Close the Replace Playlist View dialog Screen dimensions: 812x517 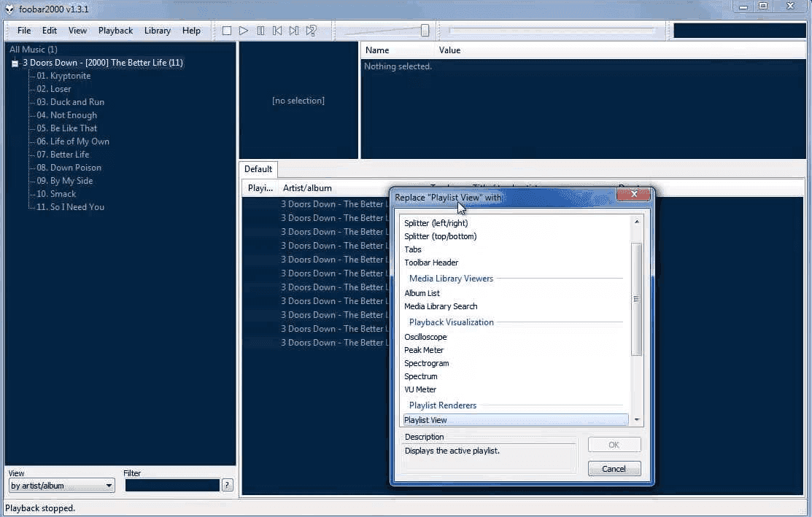(x=634, y=194)
